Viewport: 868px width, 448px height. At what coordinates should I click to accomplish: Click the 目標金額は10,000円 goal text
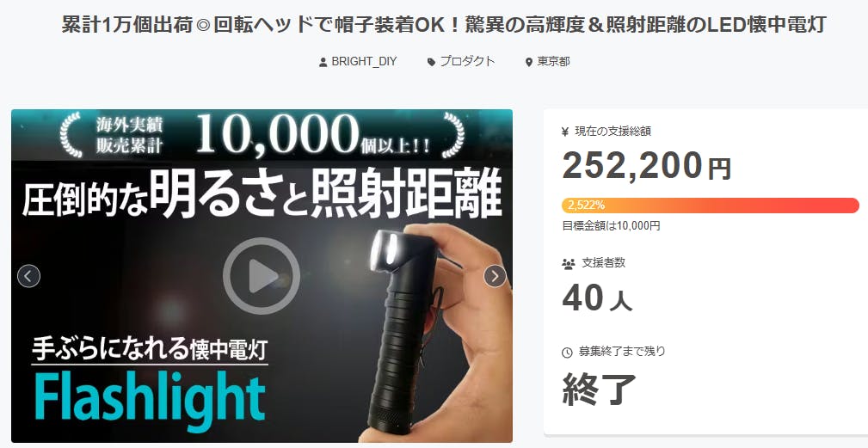click(x=611, y=225)
